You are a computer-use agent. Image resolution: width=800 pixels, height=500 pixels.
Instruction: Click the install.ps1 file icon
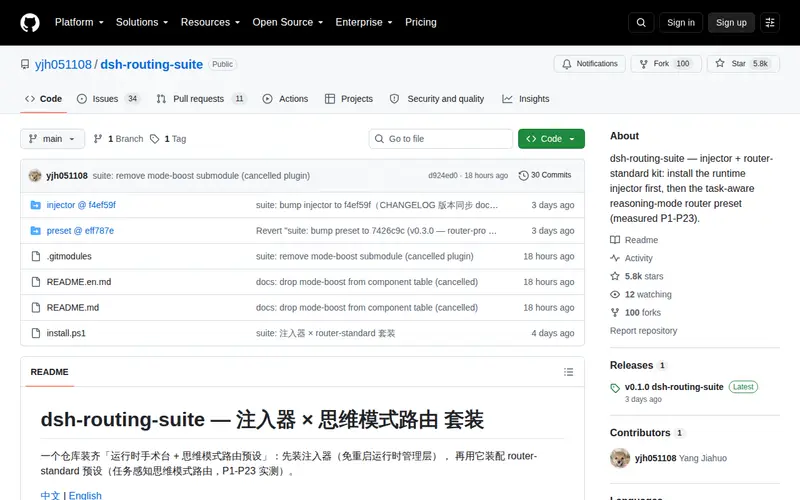[x=35, y=333]
